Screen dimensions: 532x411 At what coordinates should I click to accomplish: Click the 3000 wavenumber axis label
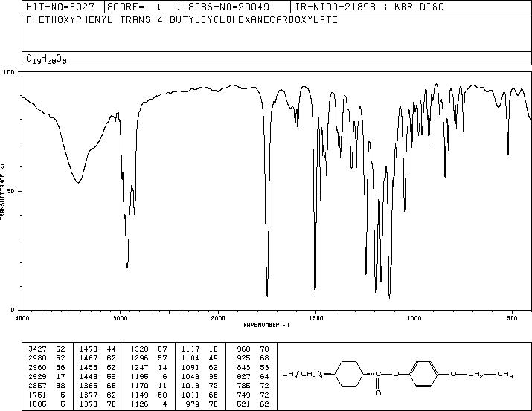120,318
